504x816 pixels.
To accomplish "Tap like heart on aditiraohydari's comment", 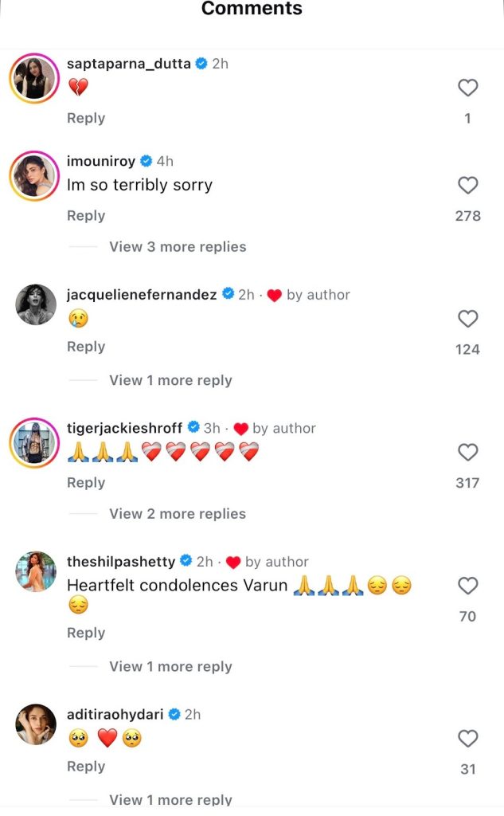I will pos(467,739).
